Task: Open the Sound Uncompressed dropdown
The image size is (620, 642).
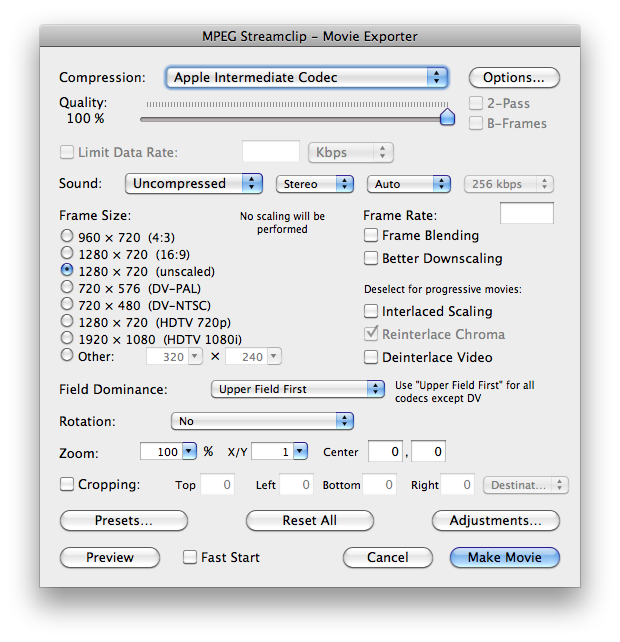Action: (x=194, y=183)
